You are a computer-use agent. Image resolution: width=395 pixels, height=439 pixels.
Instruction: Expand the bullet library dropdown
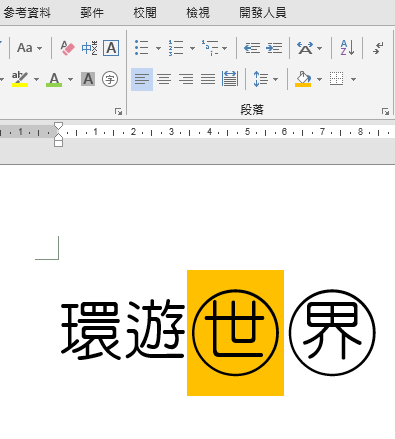158,48
